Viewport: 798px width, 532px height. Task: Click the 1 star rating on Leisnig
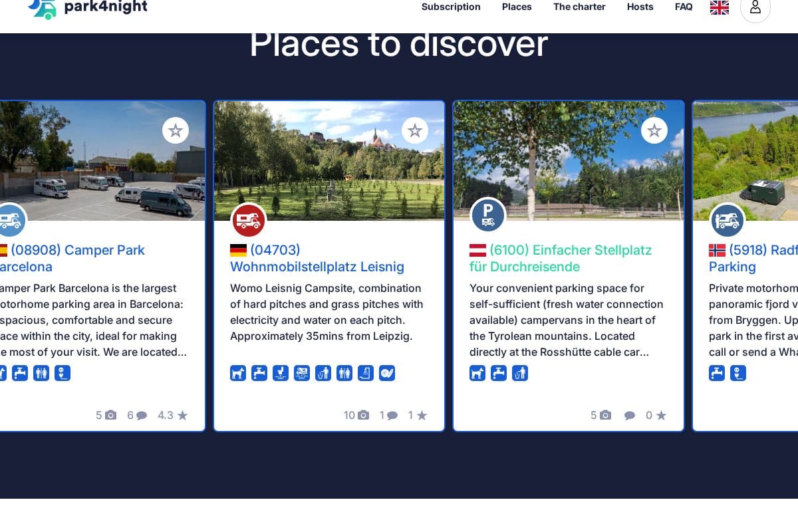pyautogui.click(x=418, y=415)
